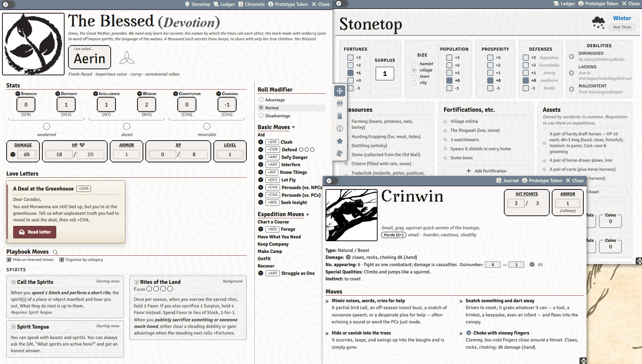Click the Surplus value field
Screen dimensions: 642x364
385,74
